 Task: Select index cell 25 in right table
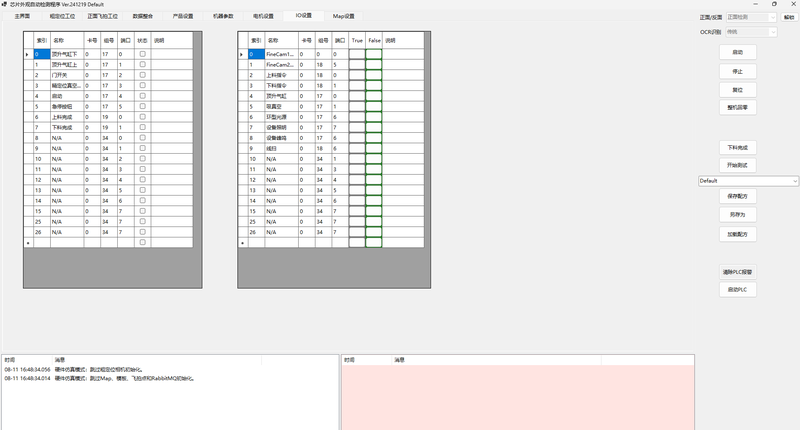pyautogui.click(x=256, y=222)
